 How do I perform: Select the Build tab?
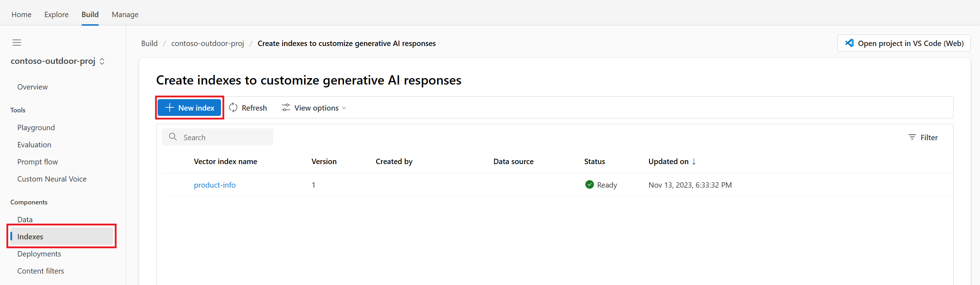[x=90, y=15]
